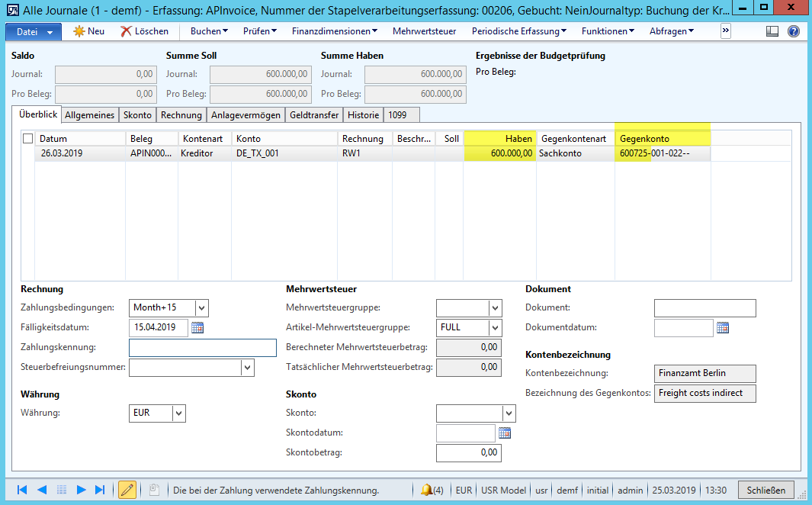
Task: Go to the first record
Action: click(x=22, y=490)
